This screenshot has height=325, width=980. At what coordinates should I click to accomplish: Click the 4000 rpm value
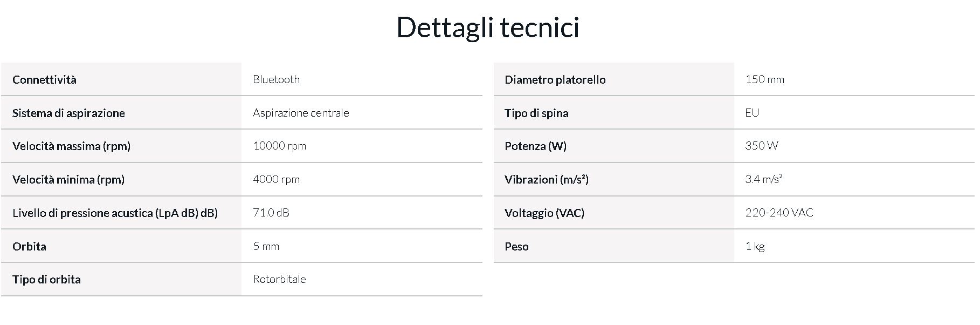tap(276, 179)
